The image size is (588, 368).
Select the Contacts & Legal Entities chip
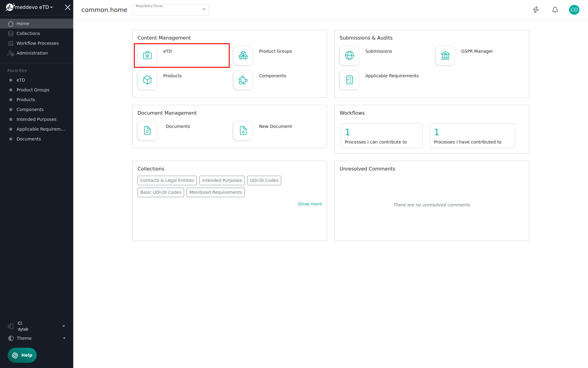click(167, 180)
